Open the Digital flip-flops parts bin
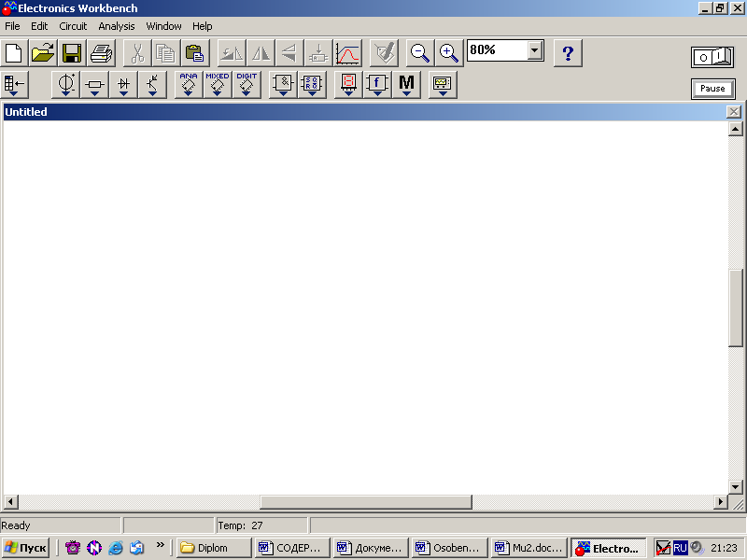 (312, 85)
